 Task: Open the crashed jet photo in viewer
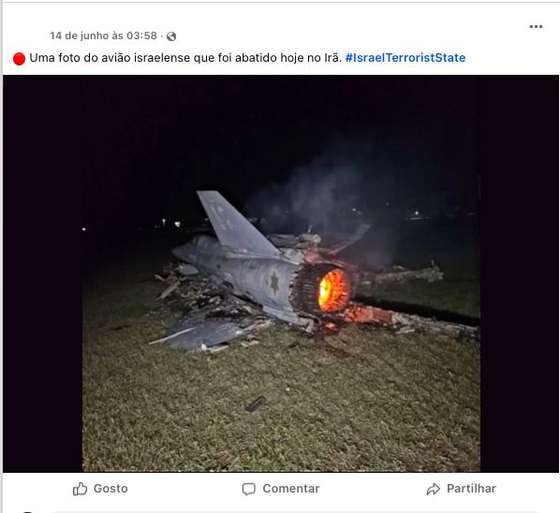click(x=281, y=274)
